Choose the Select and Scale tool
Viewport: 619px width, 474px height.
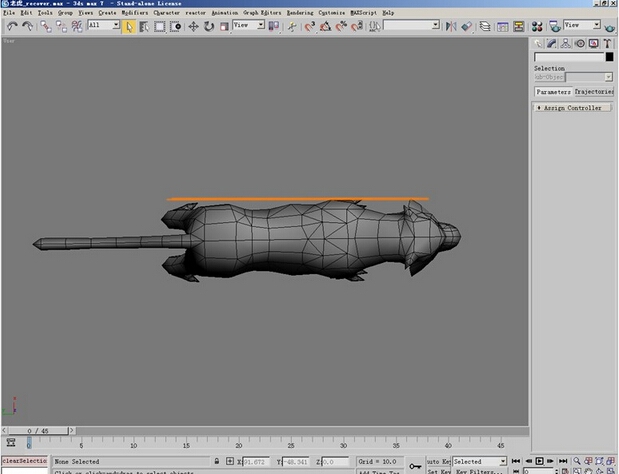(224, 26)
